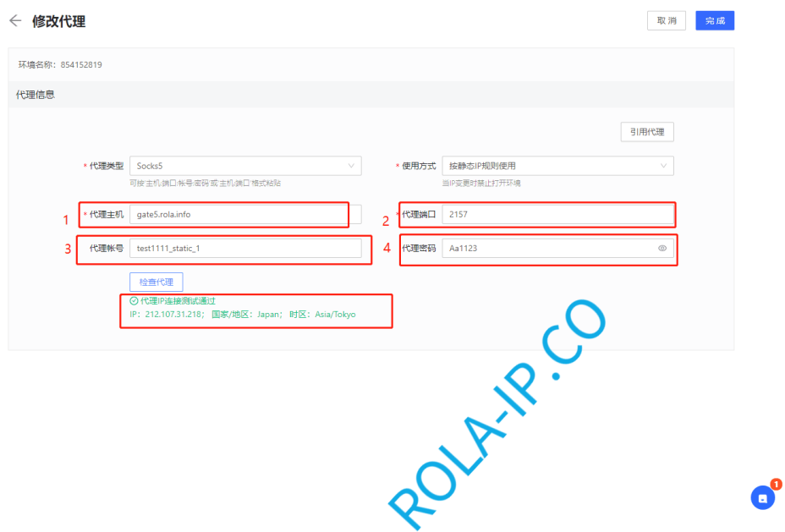
Task: Click the green success check icon
Action: [134, 301]
